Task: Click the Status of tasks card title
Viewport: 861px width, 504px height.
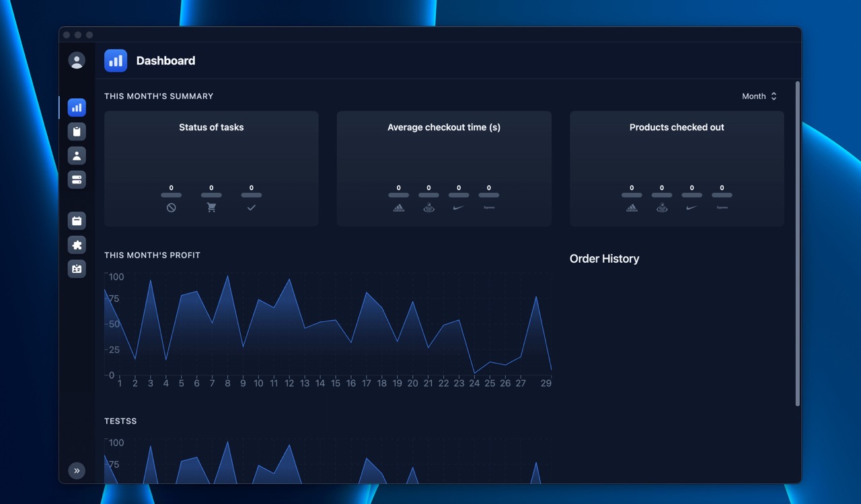Action: click(211, 127)
